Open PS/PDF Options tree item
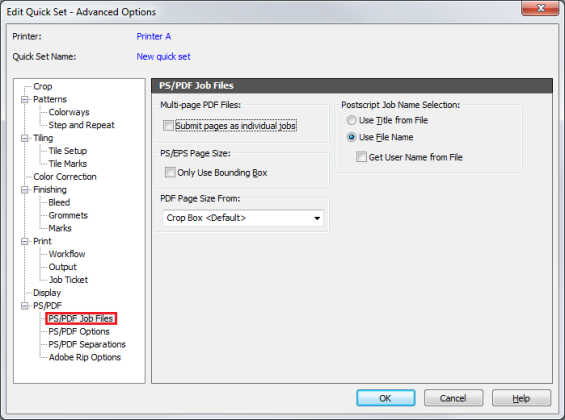The image size is (565, 420). pos(79,331)
